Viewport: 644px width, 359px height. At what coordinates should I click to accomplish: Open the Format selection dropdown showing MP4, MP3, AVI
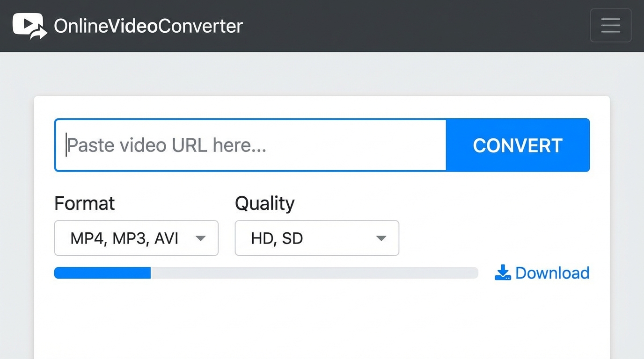tap(136, 238)
